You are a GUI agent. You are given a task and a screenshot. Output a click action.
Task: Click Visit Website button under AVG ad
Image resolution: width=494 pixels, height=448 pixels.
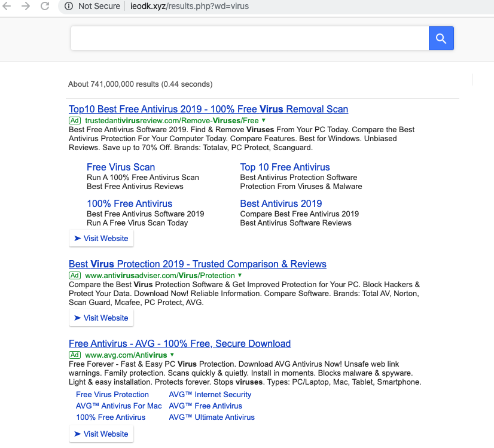click(x=101, y=434)
